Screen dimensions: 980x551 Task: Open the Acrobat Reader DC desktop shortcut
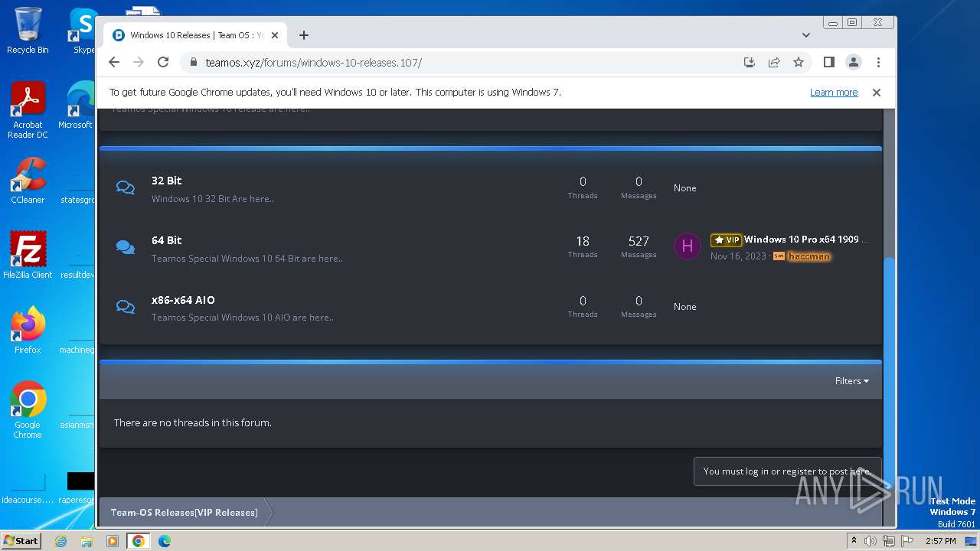[x=28, y=110]
